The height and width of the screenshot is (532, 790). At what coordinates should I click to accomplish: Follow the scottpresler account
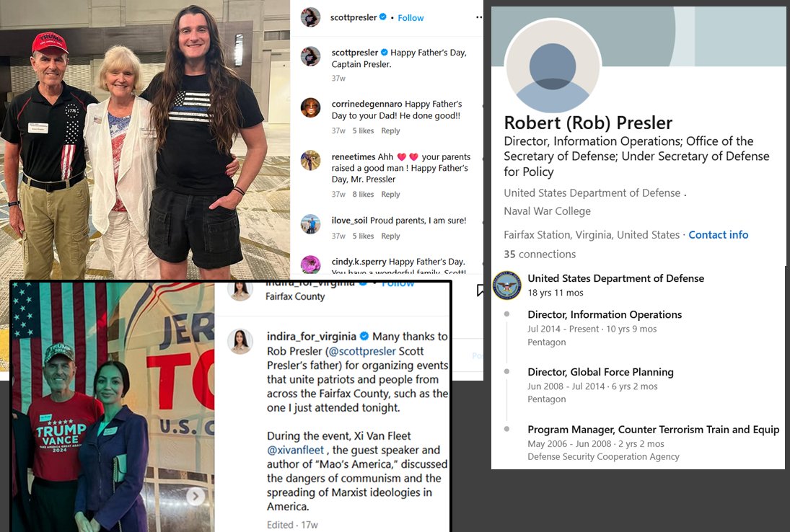(x=411, y=17)
